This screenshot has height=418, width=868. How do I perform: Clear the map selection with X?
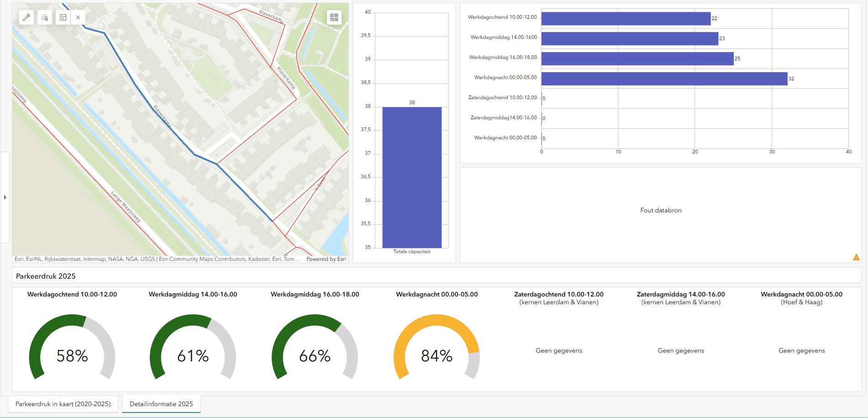pyautogui.click(x=78, y=17)
